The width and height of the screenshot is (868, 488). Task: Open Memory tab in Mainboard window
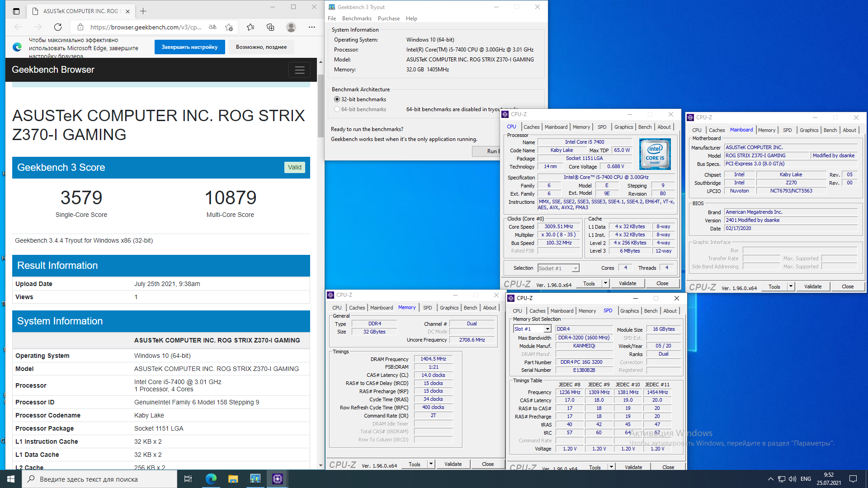point(767,130)
